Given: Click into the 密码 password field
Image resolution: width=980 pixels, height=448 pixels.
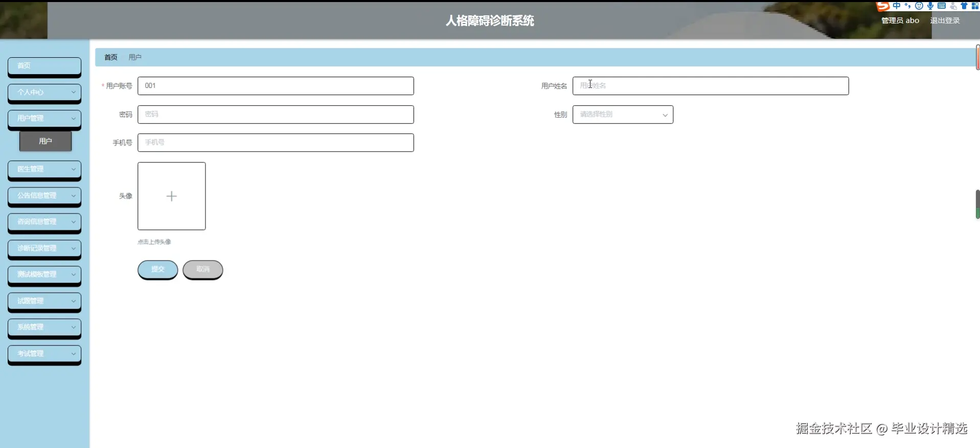Looking at the screenshot, I should (x=276, y=114).
